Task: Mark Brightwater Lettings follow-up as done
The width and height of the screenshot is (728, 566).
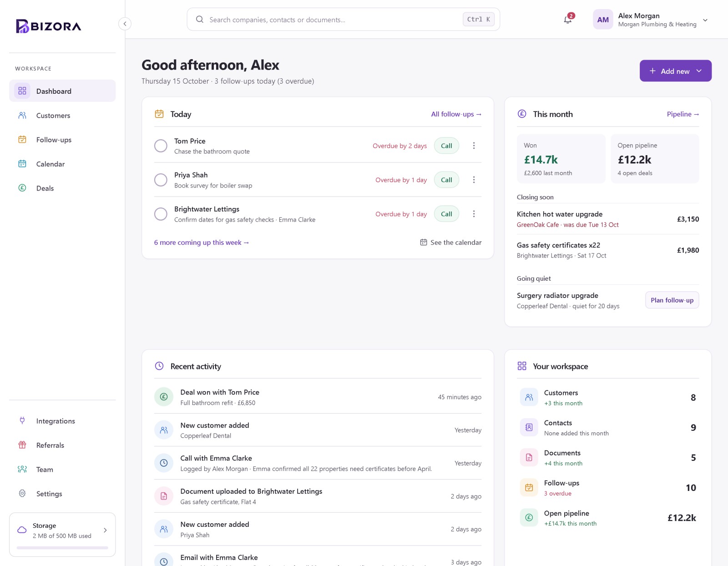Action: [161, 214]
